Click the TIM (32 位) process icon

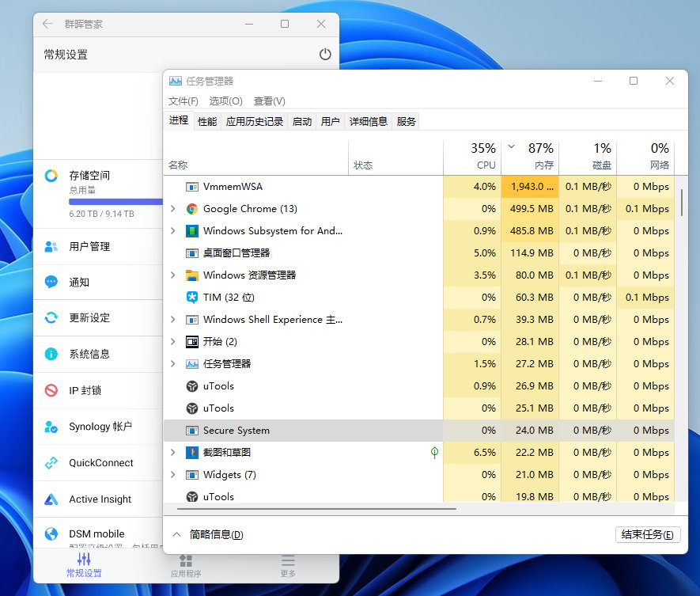(x=191, y=298)
